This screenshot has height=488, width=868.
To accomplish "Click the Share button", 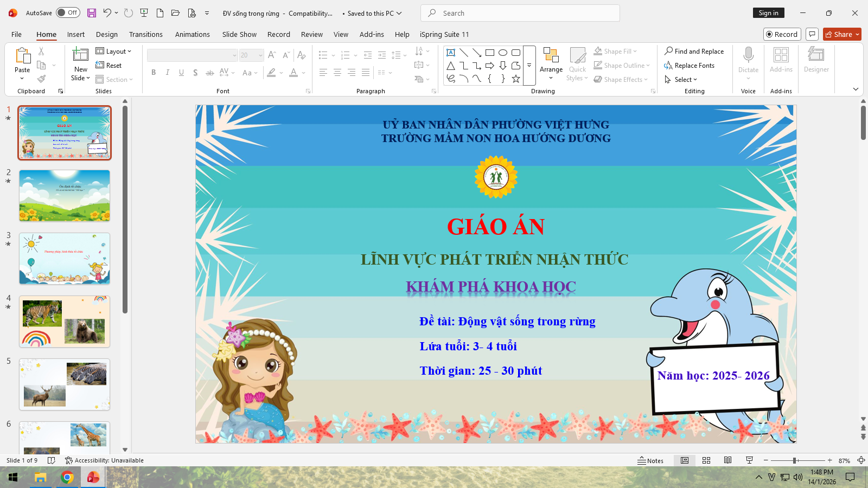I will pos(842,34).
